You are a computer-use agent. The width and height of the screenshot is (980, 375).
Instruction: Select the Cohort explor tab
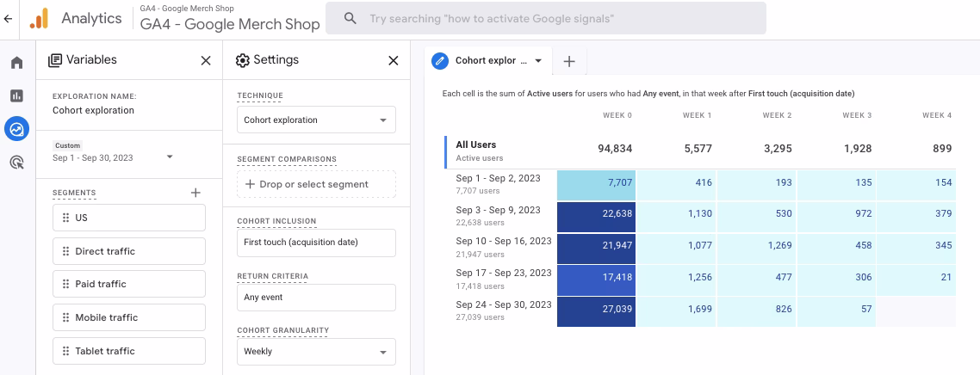coord(490,60)
